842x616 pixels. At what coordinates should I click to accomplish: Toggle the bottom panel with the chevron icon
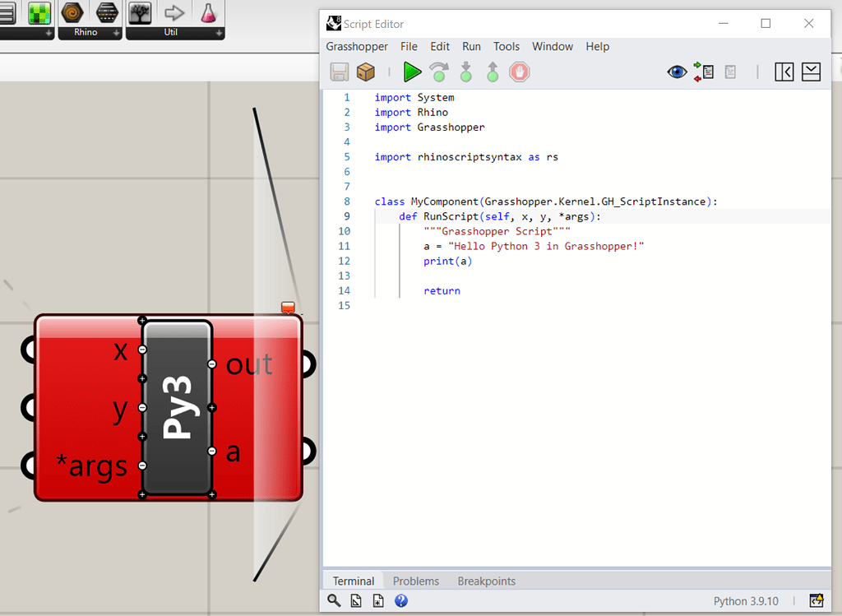click(811, 72)
